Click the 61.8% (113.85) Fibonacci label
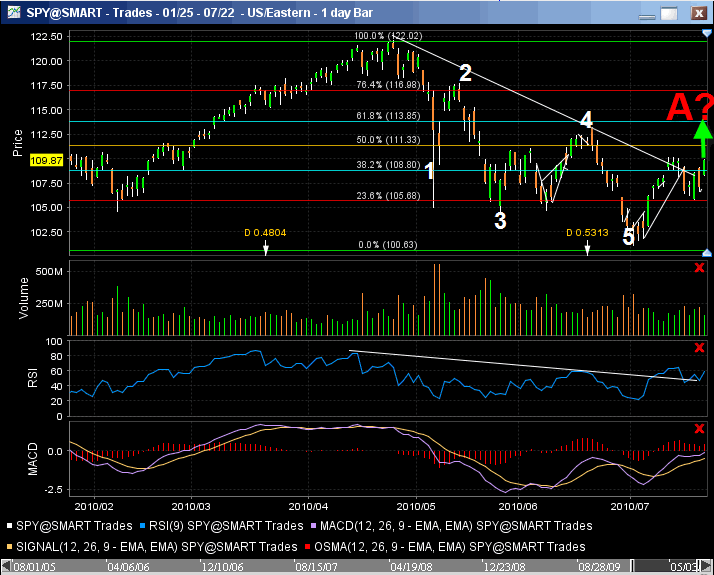The width and height of the screenshot is (714, 575). tap(388, 116)
